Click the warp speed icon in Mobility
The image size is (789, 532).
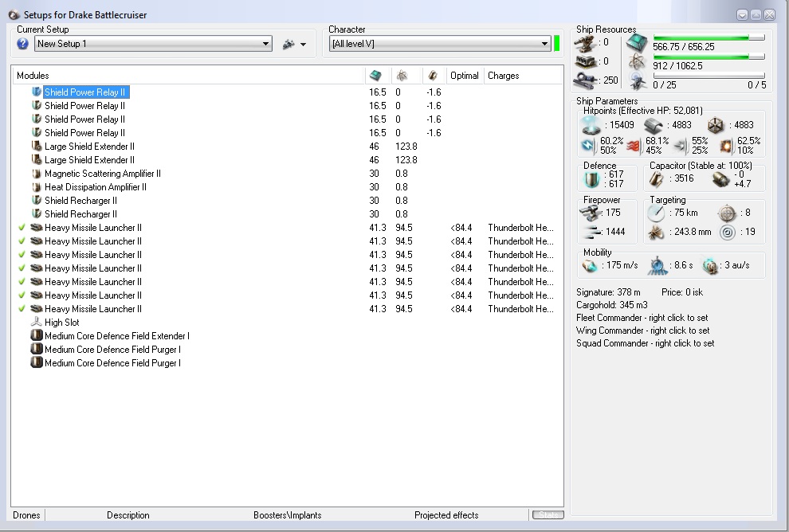710,265
